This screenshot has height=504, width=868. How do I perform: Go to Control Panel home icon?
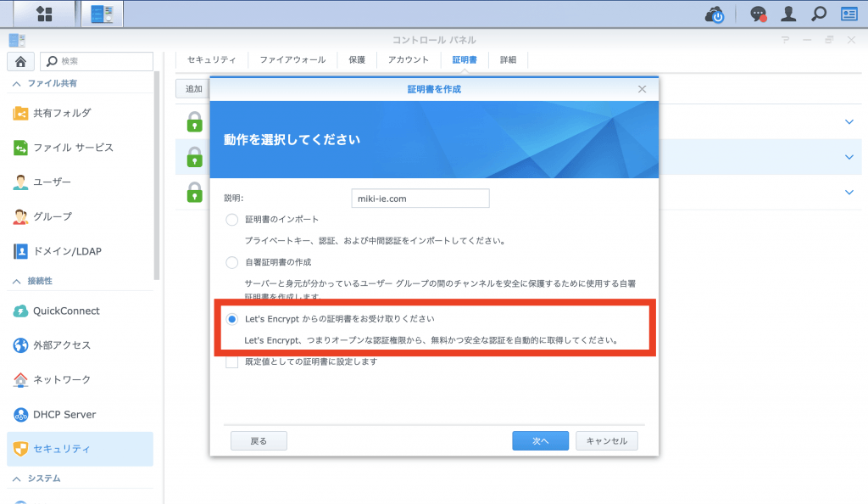point(20,61)
